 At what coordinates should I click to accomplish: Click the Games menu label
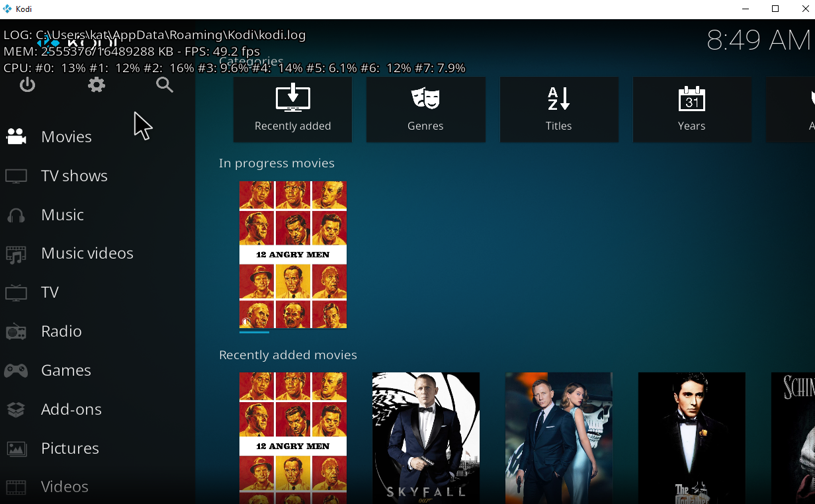[66, 370]
